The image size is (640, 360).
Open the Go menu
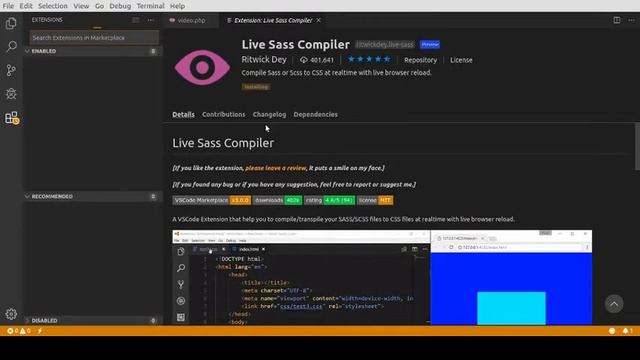tap(99, 6)
